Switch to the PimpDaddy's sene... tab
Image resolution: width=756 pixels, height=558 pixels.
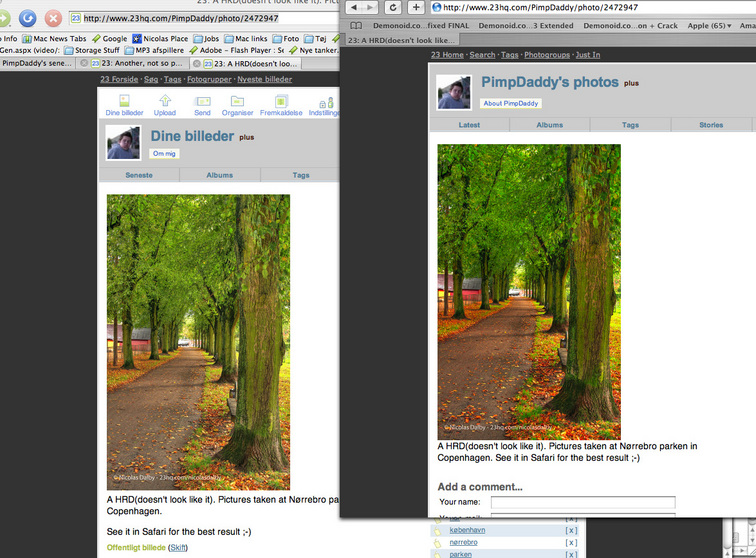pyautogui.click(x=37, y=63)
